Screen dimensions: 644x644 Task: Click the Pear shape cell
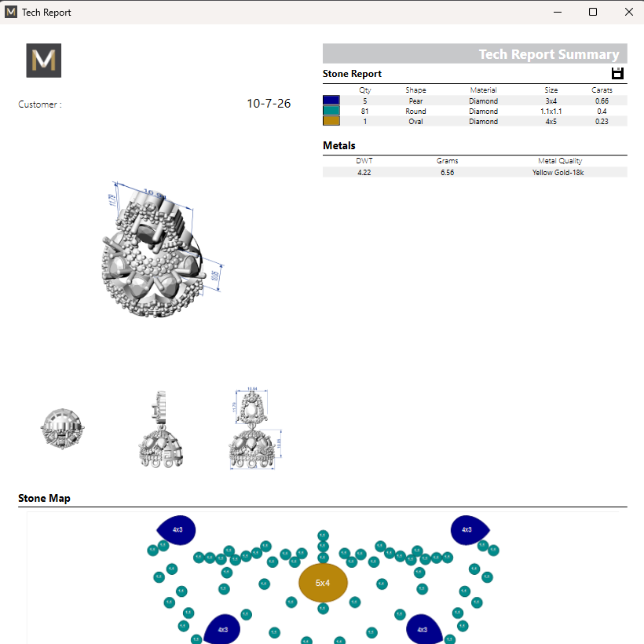415,101
